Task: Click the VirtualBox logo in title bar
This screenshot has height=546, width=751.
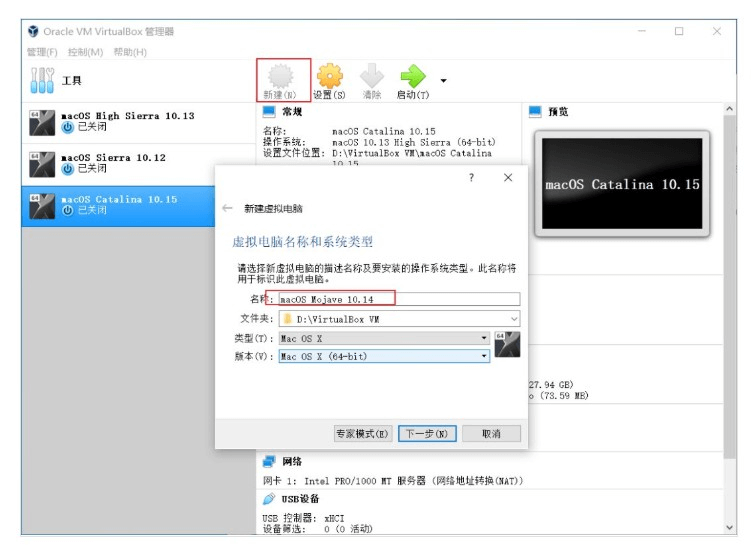Action: pyautogui.click(x=33, y=32)
